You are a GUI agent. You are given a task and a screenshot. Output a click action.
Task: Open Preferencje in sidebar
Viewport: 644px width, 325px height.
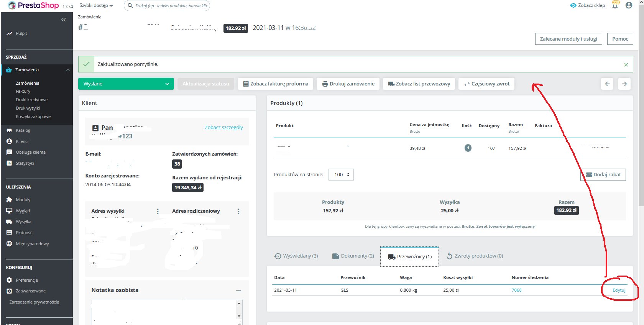point(27,280)
